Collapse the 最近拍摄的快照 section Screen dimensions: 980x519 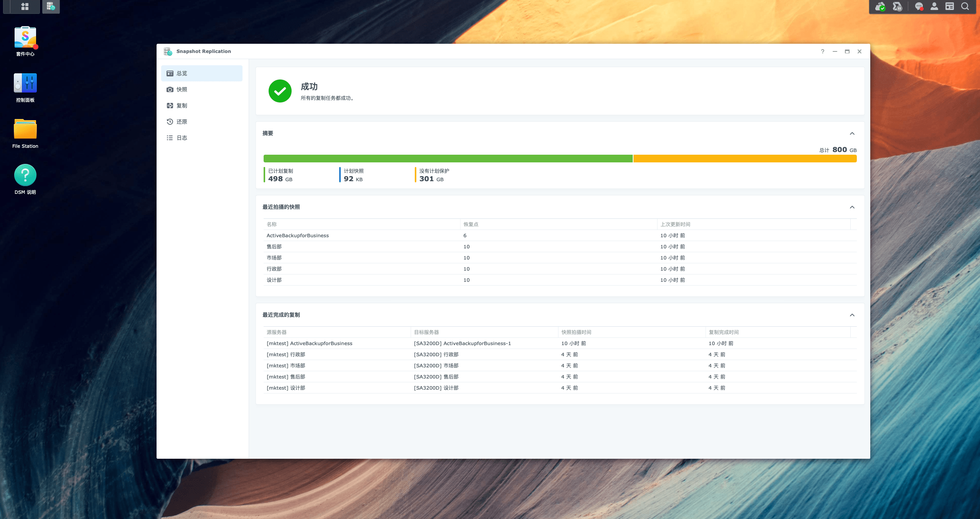point(852,207)
